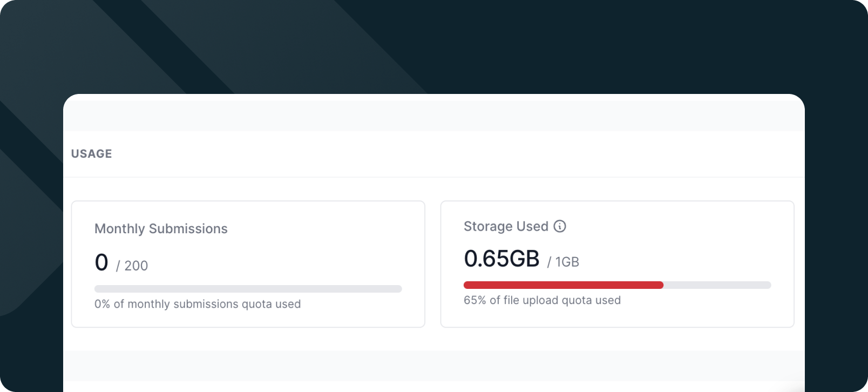Click "65% of file upload quota used" text

click(542, 300)
